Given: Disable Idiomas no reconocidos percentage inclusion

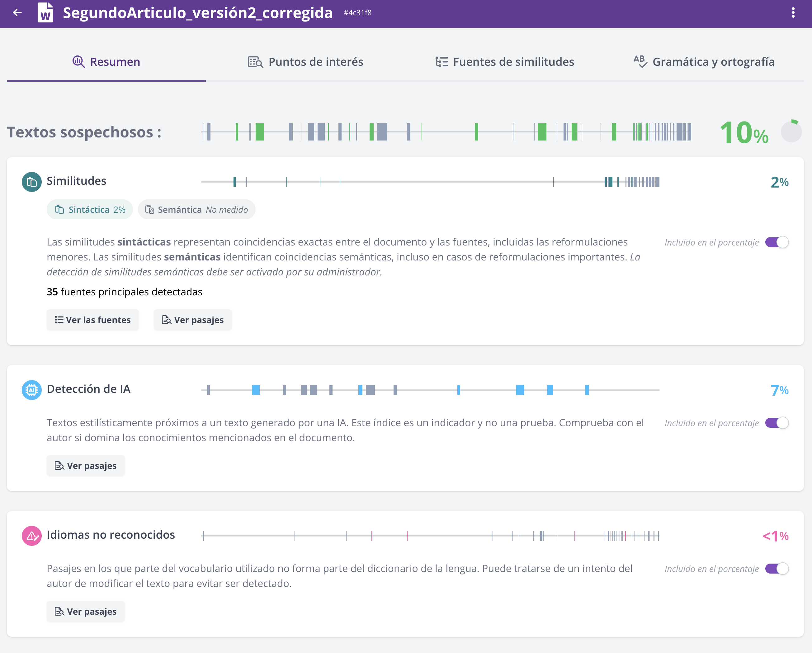Looking at the screenshot, I should point(777,569).
